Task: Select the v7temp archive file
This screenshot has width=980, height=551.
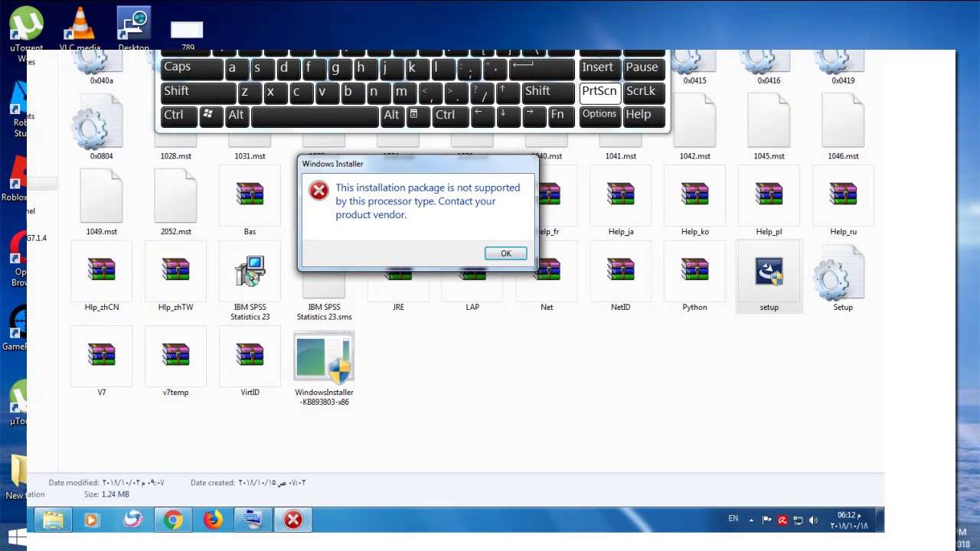Action: pyautogui.click(x=175, y=362)
